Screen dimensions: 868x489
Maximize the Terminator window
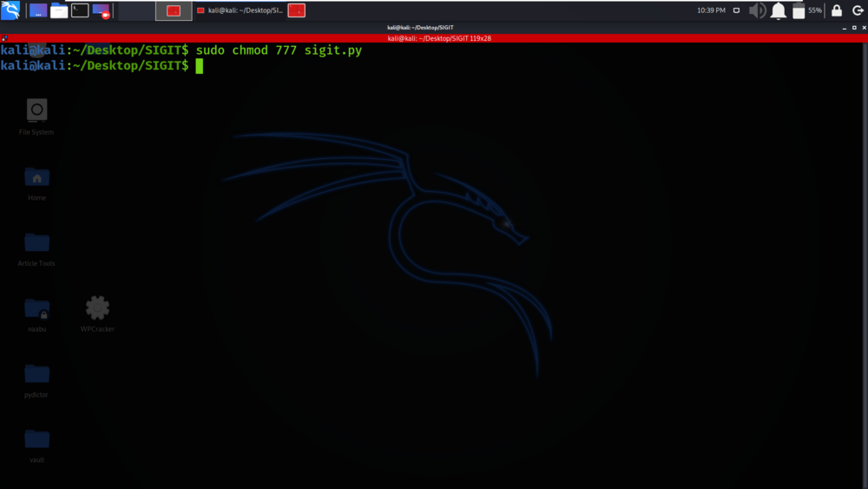[x=854, y=28]
